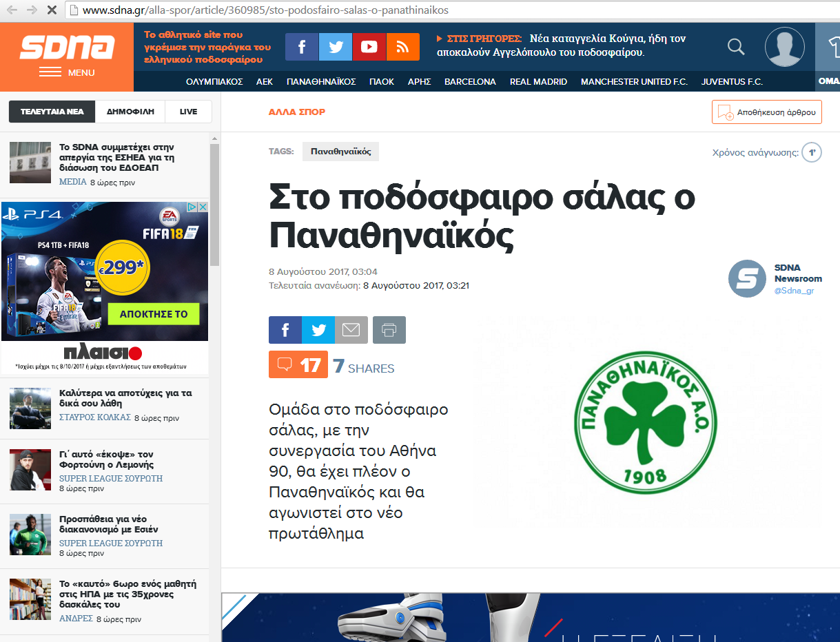Click the Παναθηναϊκός tag
The image size is (840, 642).
click(x=340, y=152)
